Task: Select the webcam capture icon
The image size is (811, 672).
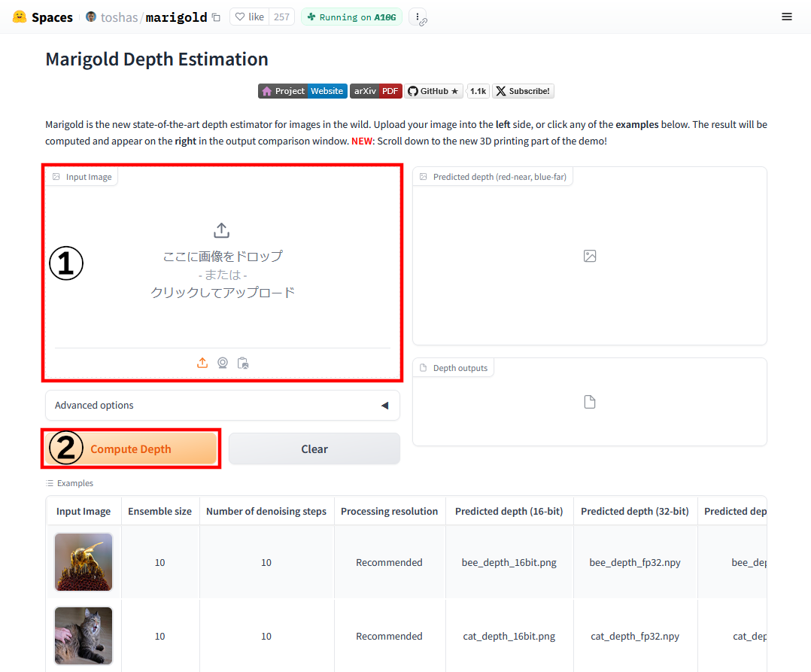Action: 223,363
